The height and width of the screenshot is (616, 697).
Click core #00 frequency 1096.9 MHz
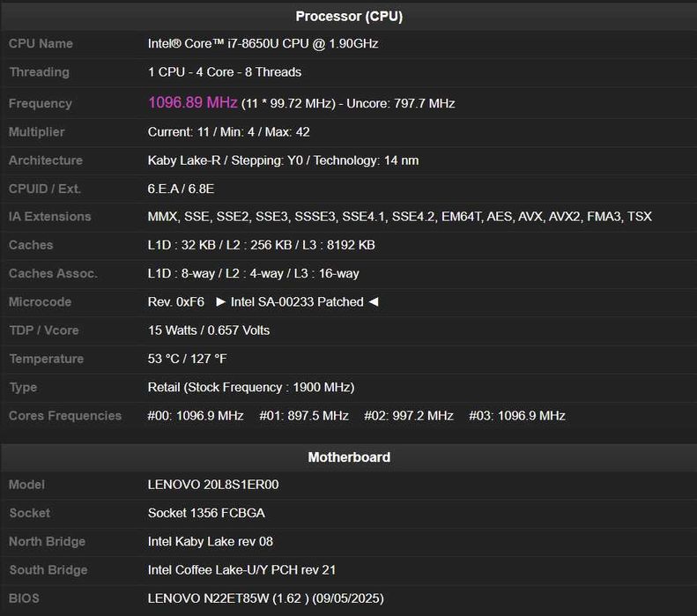pyautogui.click(x=196, y=416)
